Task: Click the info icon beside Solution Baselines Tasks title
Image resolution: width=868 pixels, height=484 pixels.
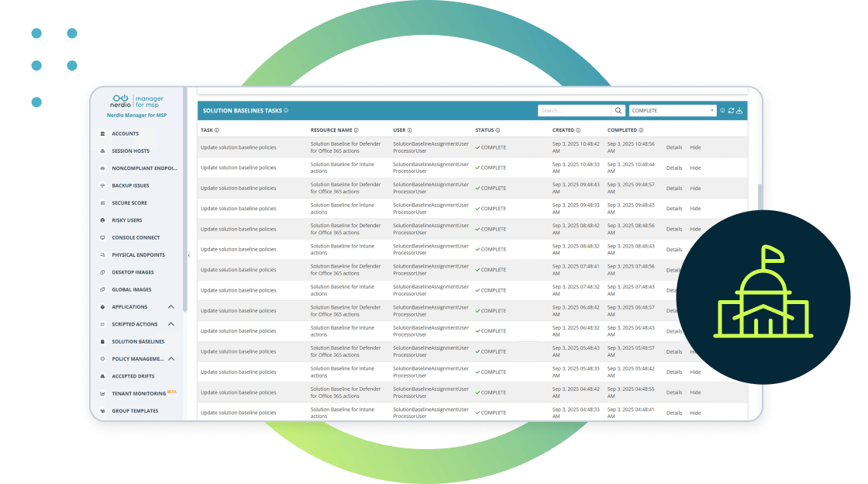Action: 286,111
